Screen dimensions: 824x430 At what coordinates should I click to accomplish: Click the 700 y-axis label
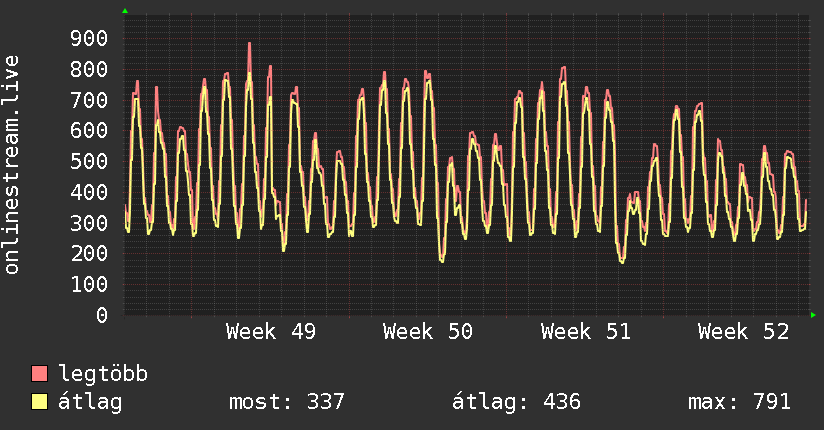(x=89, y=100)
